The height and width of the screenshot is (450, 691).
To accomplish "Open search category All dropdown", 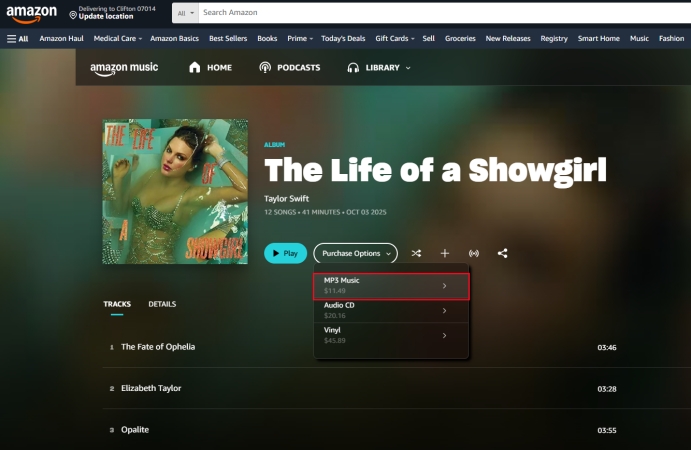I will click(x=186, y=13).
